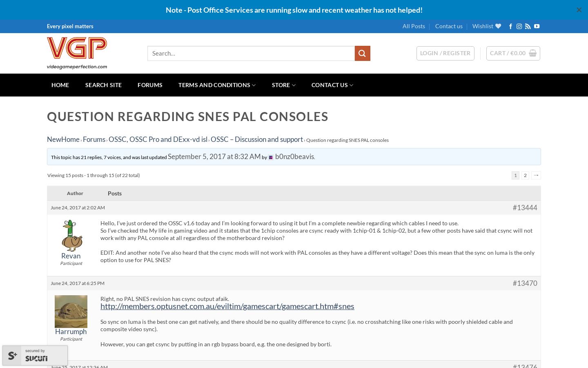The image size is (588, 368).
Task: Go to Forums breadcrumb link
Action: (x=94, y=139)
